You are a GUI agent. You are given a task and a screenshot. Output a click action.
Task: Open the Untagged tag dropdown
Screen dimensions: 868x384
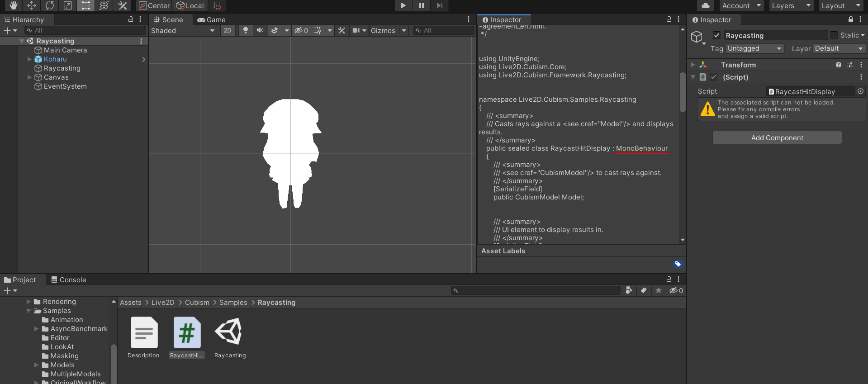[754, 48]
